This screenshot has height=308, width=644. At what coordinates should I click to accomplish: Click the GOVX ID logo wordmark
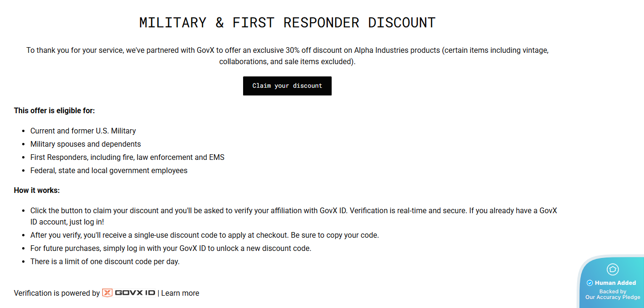tap(135, 293)
